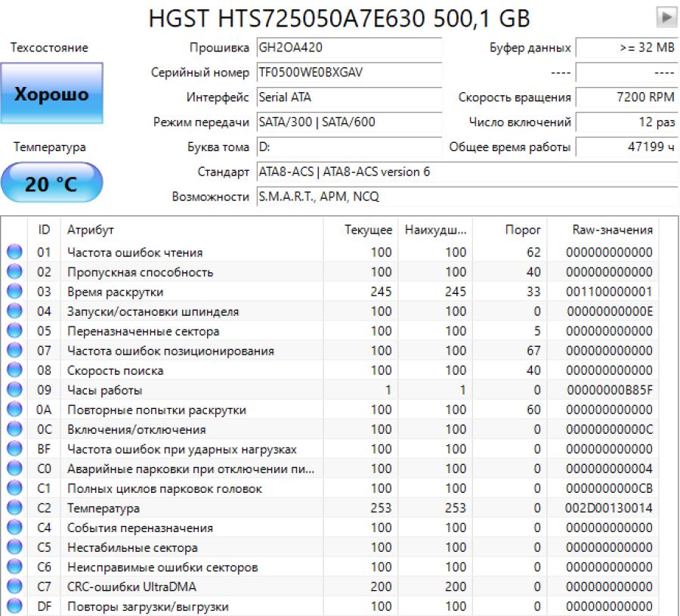
Task: Click the Серийный номер field
Action: coord(348,73)
